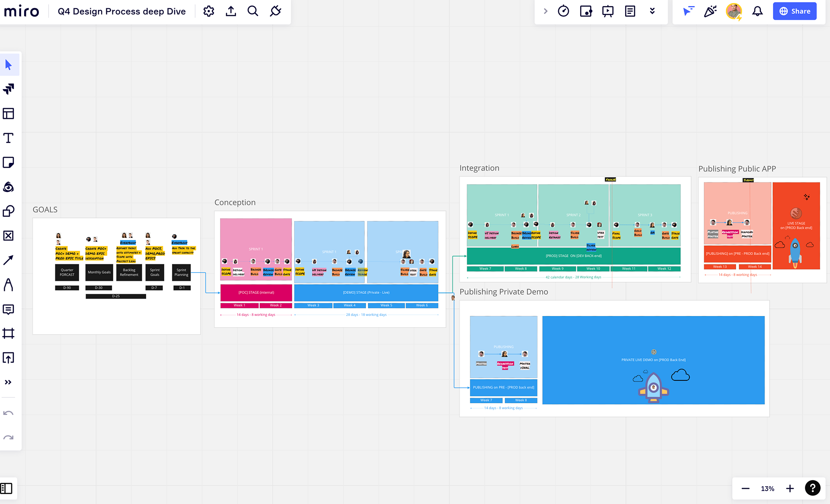Start presentation mode
Image resolution: width=830 pixels, height=504 pixels.
coord(608,11)
